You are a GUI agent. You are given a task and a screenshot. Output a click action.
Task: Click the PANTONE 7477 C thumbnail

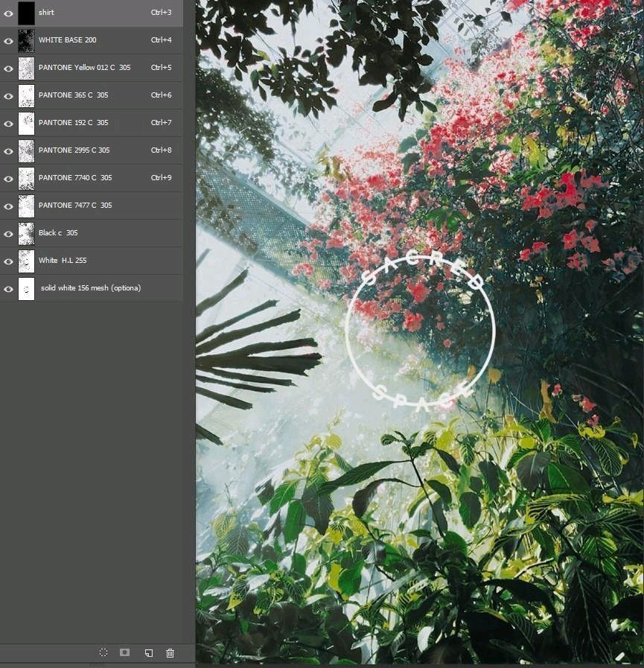pos(26,206)
